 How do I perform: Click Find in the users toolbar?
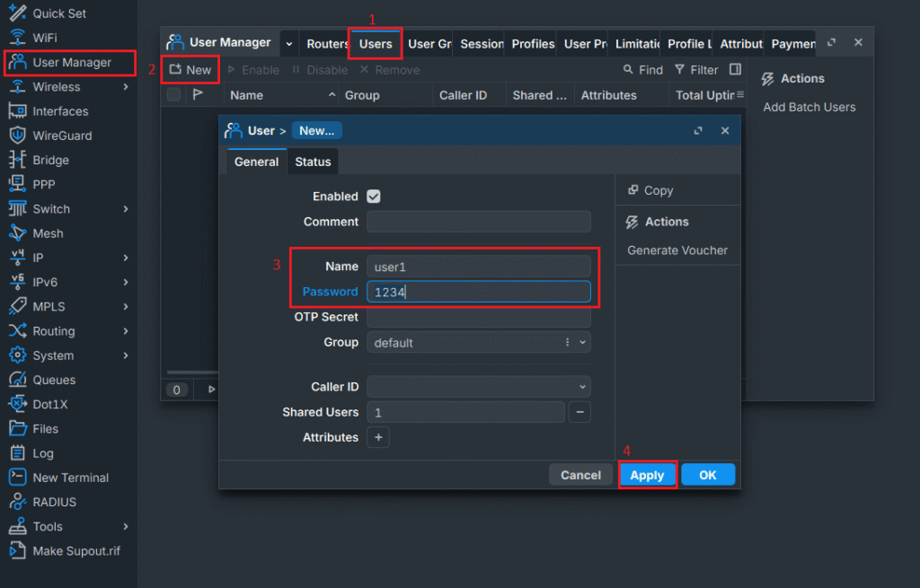point(643,70)
